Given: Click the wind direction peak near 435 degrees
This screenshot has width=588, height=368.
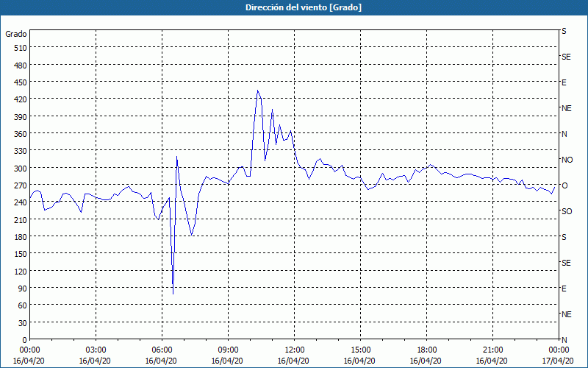Looking at the screenshot, I should click(258, 91).
